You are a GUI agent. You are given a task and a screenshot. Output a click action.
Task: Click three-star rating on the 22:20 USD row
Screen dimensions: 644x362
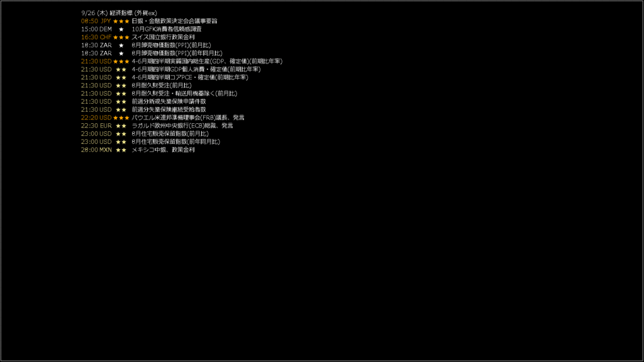click(121, 118)
